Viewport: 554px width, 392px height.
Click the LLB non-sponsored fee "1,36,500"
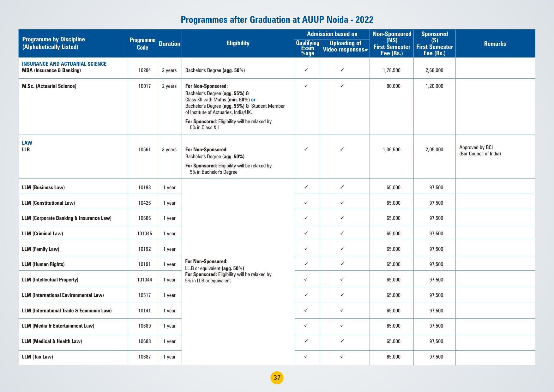pyautogui.click(x=392, y=149)
